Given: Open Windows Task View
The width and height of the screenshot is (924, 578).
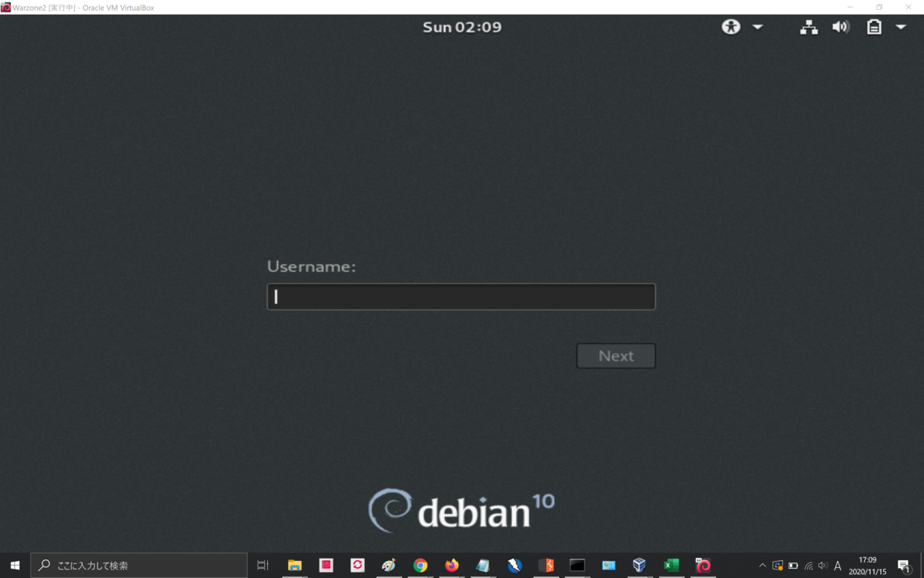Looking at the screenshot, I should coord(263,565).
